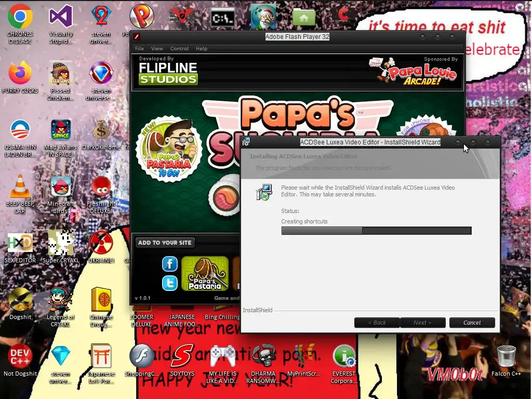
Task: Open ShoppingC Flash icon
Action: (x=142, y=355)
